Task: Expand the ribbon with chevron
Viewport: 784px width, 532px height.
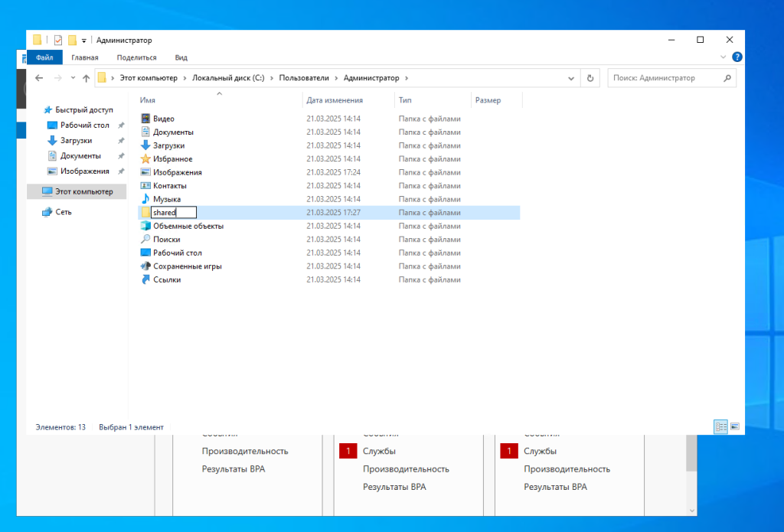Action: [x=723, y=57]
